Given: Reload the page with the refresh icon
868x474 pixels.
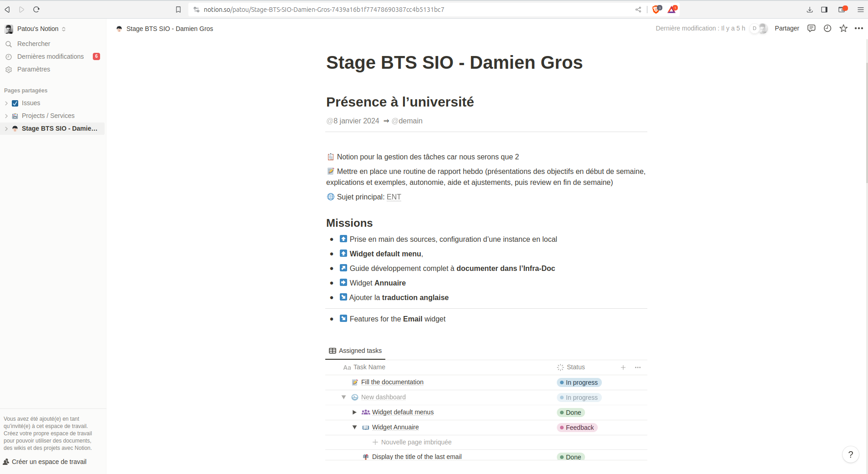Looking at the screenshot, I should (x=36, y=9).
